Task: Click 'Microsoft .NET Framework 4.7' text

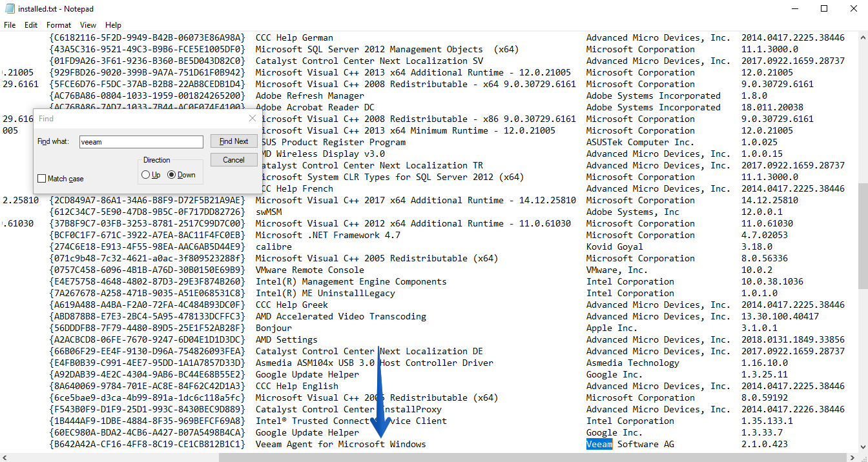Action: 328,235
